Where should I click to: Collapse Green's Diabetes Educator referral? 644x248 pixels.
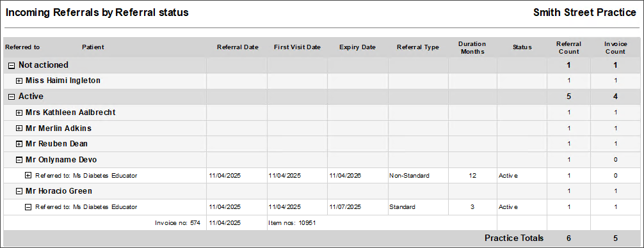[x=28, y=207]
